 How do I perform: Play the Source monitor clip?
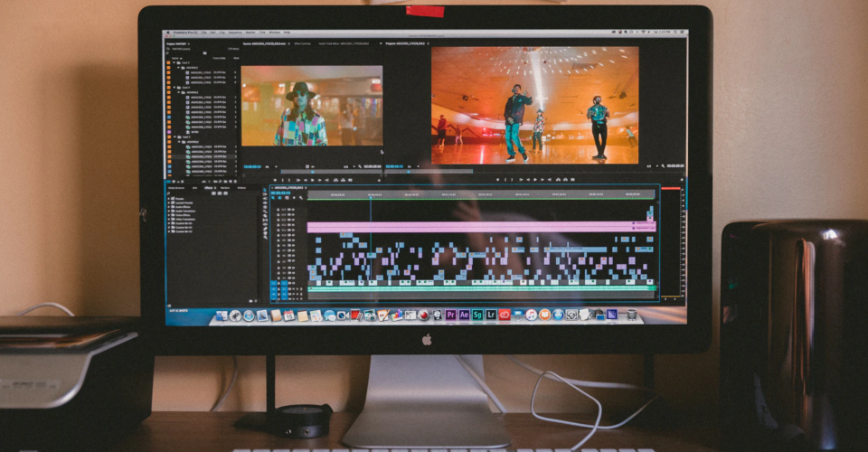coord(313,181)
